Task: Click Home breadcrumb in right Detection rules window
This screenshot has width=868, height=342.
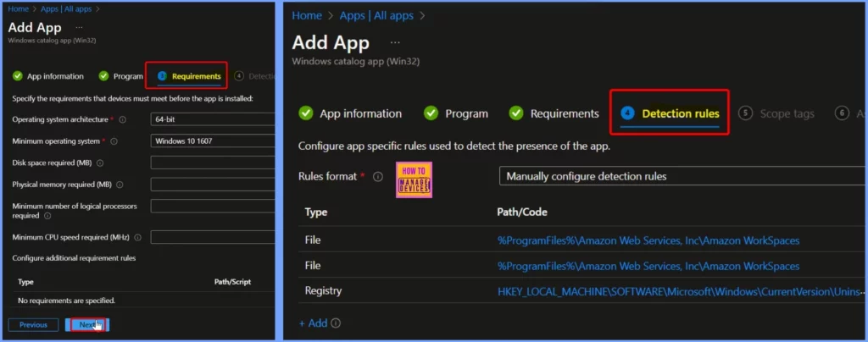Action: coord(307,15)
